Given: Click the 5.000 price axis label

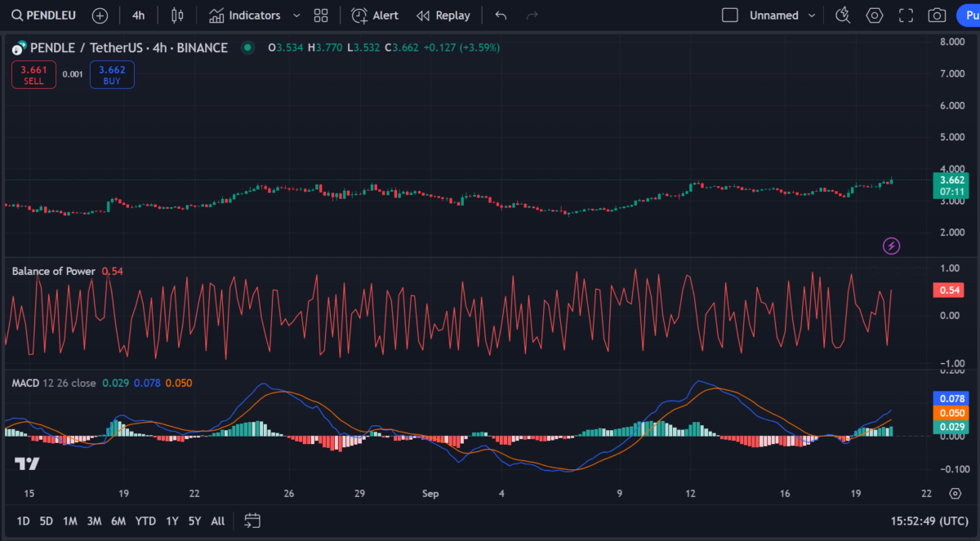Looking at the screenshot, I should click(953, 137).
